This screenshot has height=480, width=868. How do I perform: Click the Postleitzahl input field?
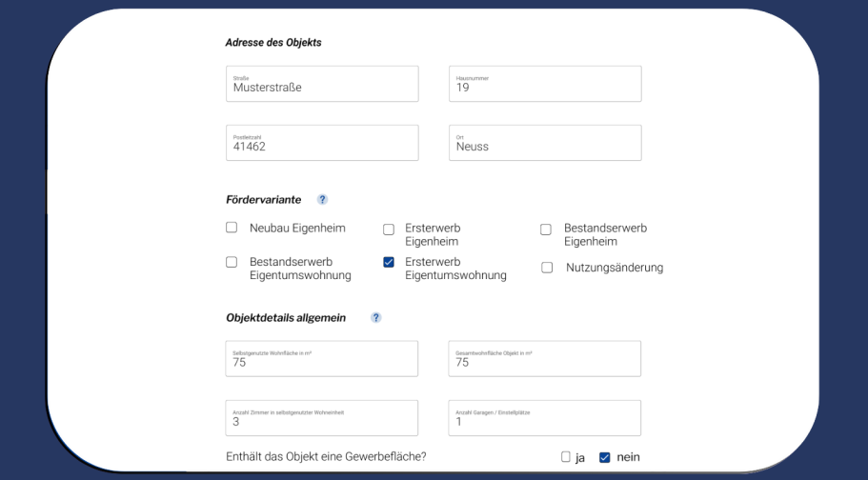tap(322, 143)
